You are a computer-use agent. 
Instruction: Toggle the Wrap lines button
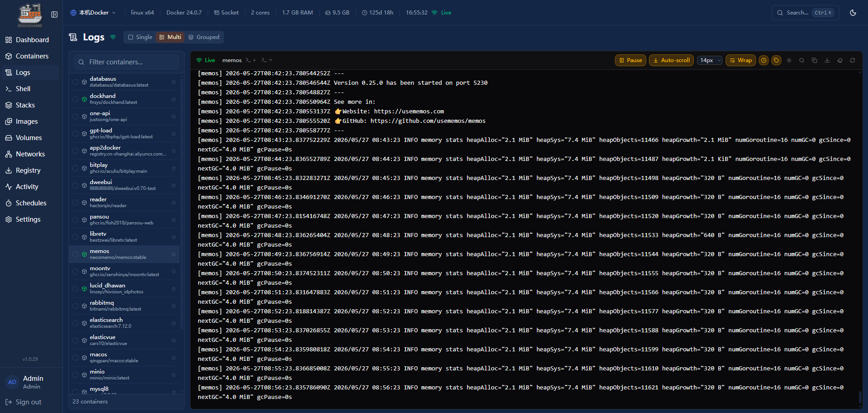pos(741,60)
